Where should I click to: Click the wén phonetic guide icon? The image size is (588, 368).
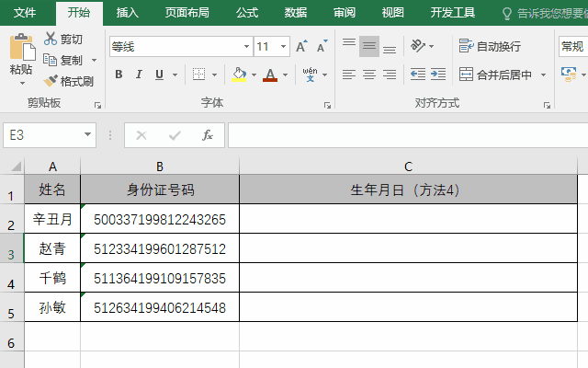[311, 75]
